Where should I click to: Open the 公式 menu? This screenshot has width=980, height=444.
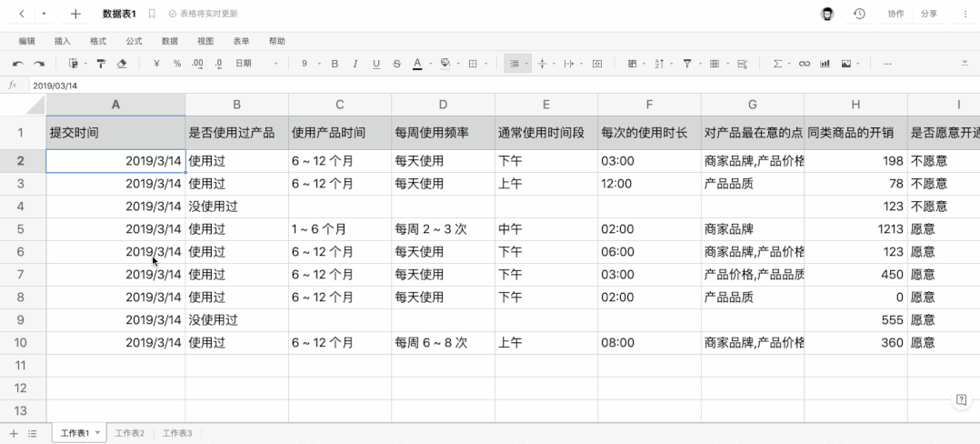point(134,41)
